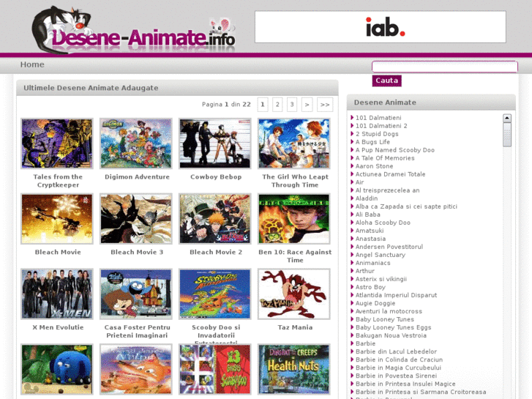Screen dimensions: 532x399
Task: Click the Bleach Movie 3 title link
Action: pos(137,253)
